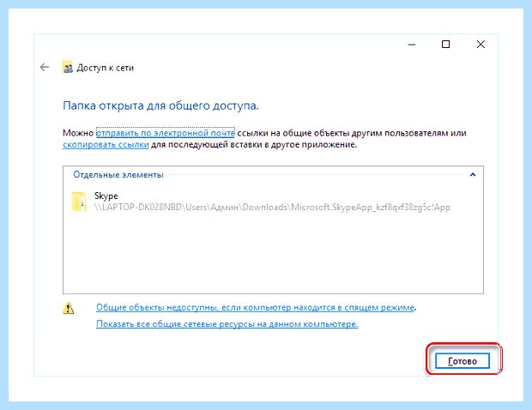Click heading "Папка открыта для общего доступа."
The image size is (532, 410).
click(160, 106)
